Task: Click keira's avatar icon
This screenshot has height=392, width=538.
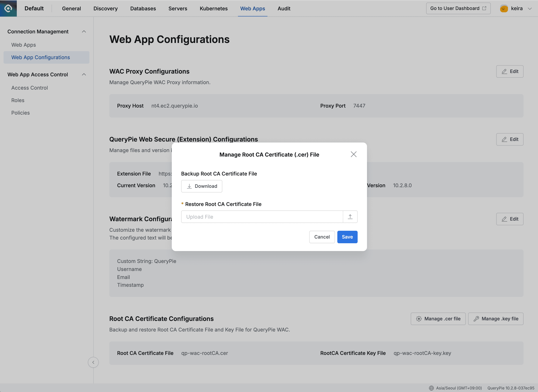Action: pos(504,8)
